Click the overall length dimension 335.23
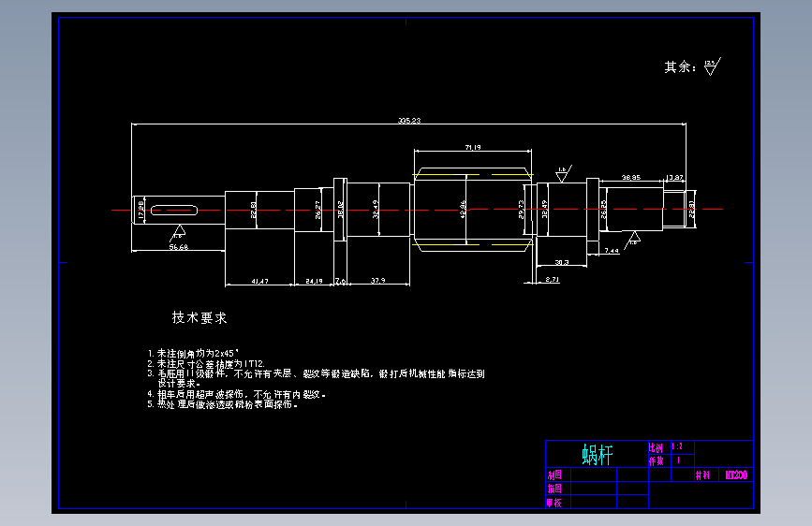Screen dimensions: 812x526 pos(409,120)
